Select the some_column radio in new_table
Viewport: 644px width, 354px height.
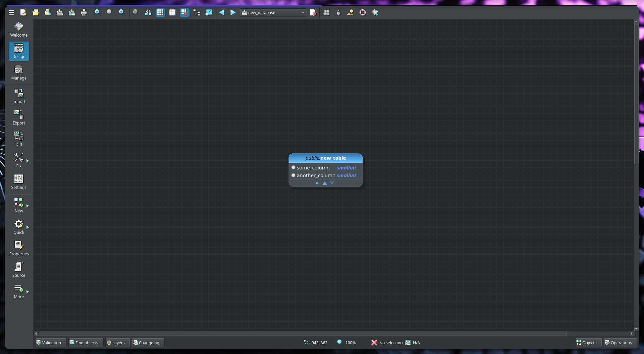293,167
